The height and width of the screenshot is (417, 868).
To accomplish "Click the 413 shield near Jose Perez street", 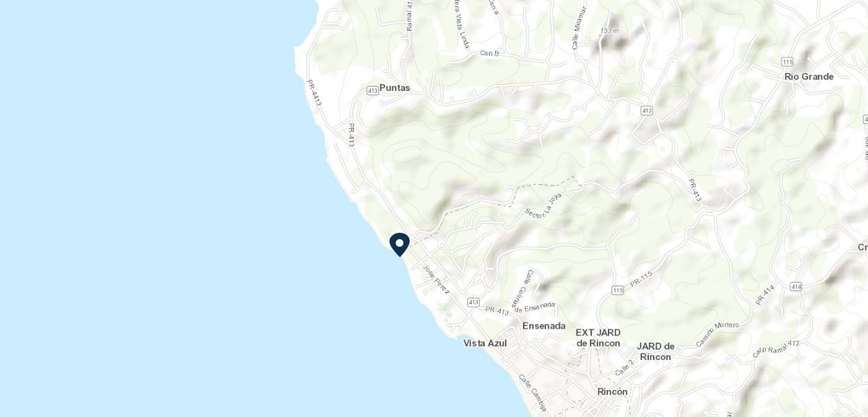I will [x=473, y=302].
